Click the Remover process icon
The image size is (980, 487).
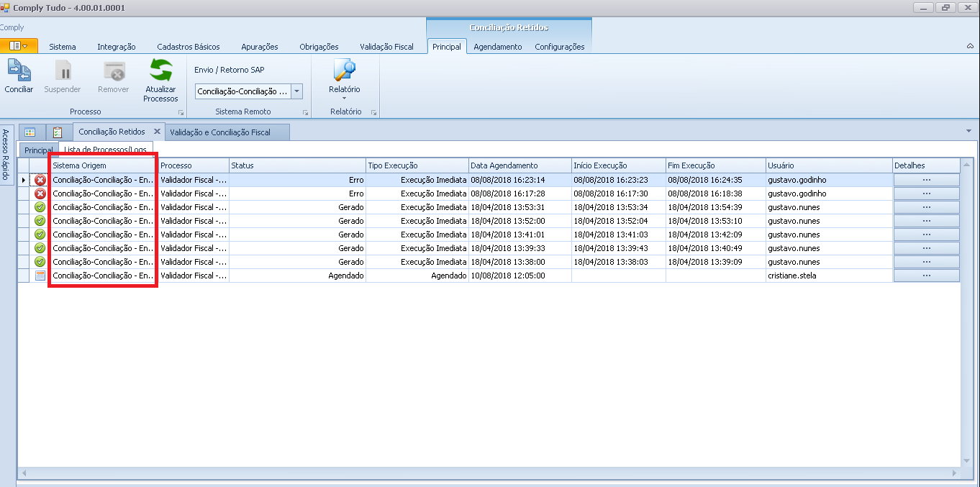click(x=113, y=72)
